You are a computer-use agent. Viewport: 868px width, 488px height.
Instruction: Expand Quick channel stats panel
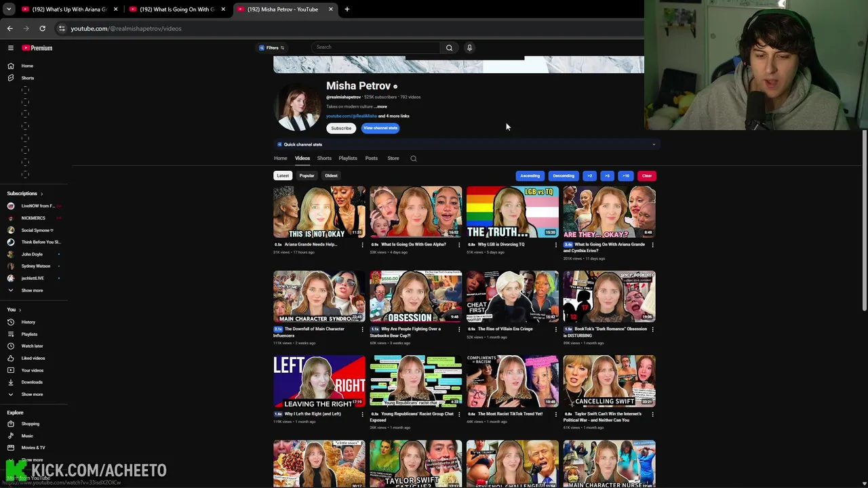point(654,144)
